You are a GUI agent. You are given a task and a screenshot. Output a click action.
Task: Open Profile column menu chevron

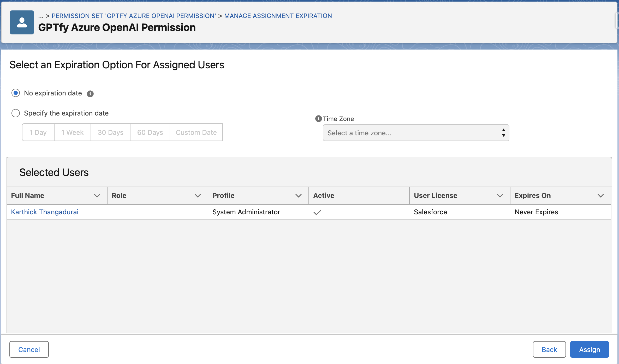(299, 196)
